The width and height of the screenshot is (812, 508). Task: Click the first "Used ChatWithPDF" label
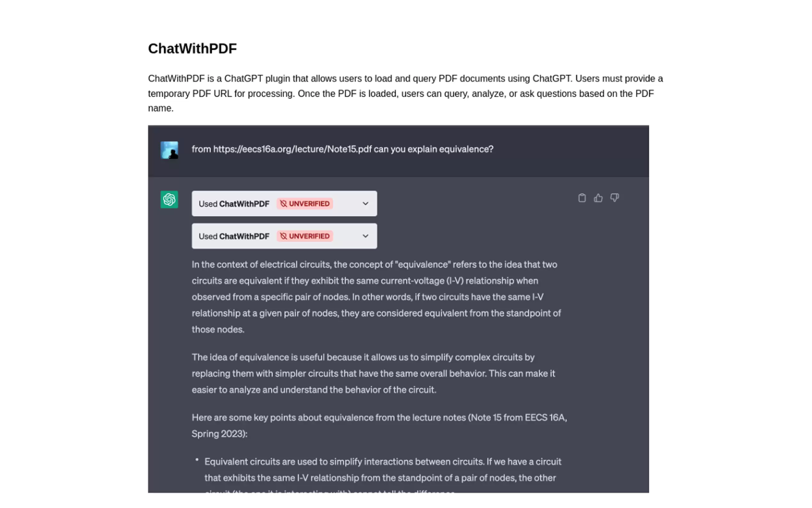click(x=234, y=204)
